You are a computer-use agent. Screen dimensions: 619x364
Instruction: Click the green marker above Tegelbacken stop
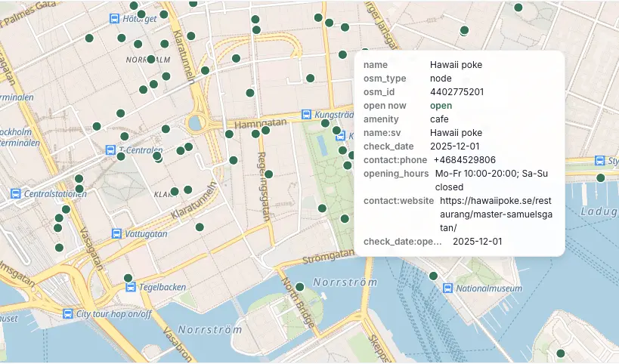point(128,278)
